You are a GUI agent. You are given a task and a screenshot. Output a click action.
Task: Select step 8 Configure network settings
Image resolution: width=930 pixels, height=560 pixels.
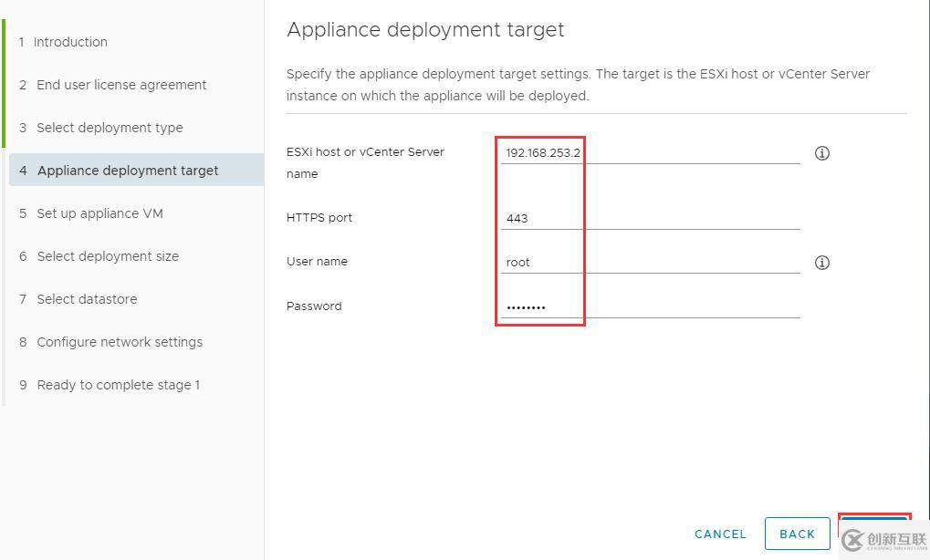[x=111, y=342]
